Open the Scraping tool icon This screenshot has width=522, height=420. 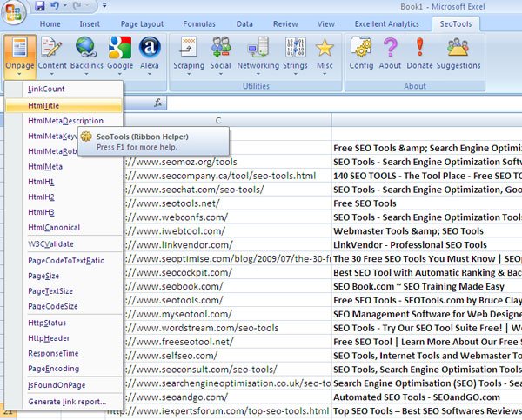click(189, 47)
